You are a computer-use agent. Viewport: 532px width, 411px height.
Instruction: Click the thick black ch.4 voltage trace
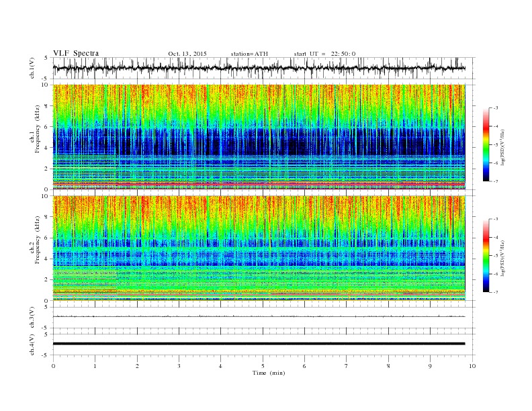[259, 344]
